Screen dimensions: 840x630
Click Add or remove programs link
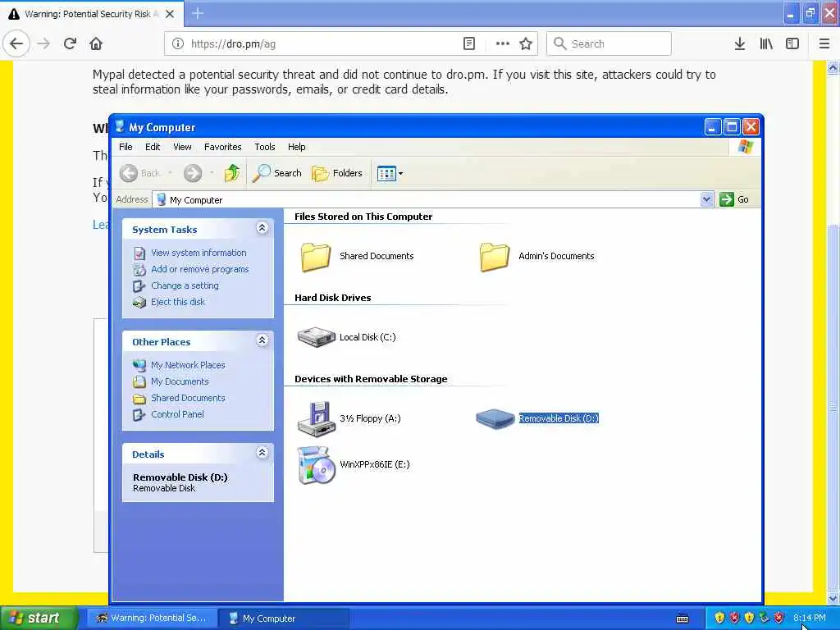pyautogui.click(x=200, y=269)
